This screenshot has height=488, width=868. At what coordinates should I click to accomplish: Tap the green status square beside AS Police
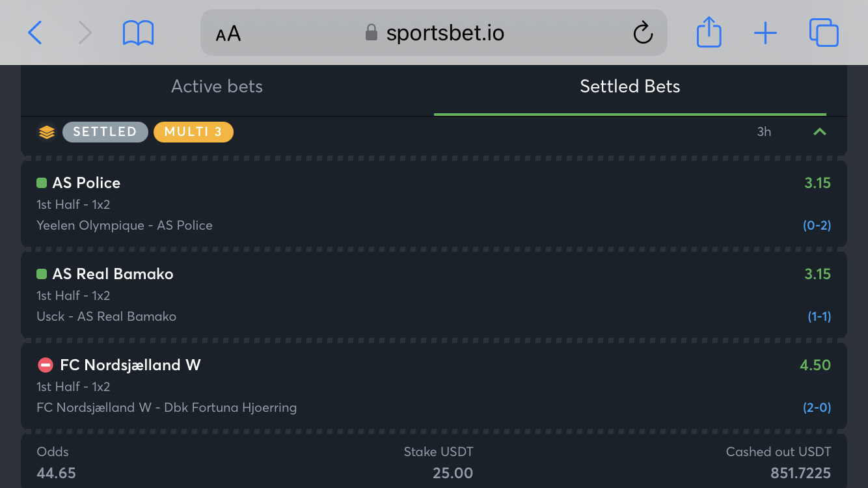pyautogui.click(x=42, y=183)
